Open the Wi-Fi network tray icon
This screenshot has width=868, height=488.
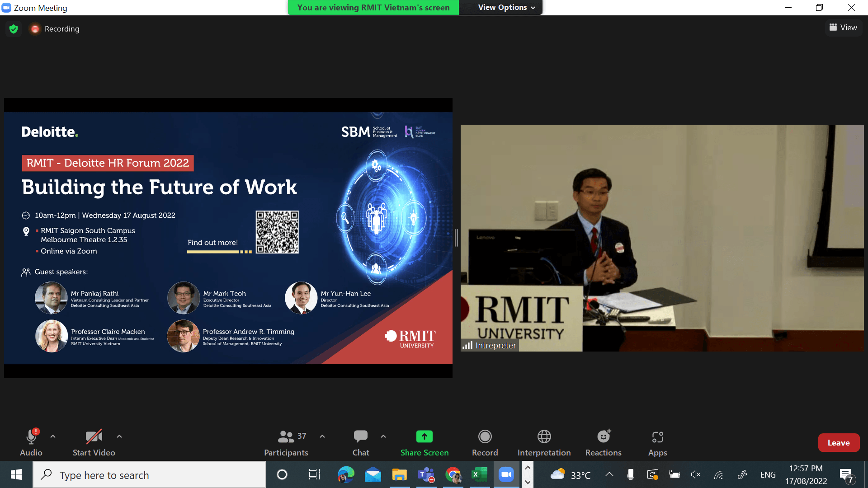719,474
